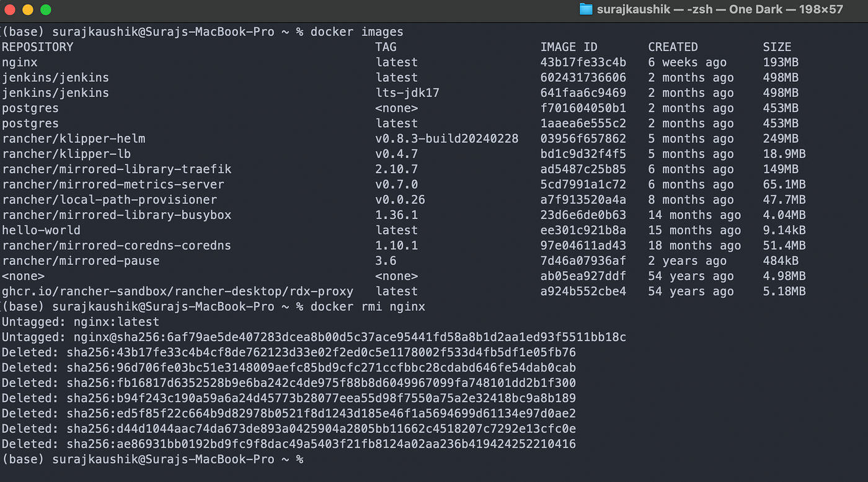
Task: Click the v0.4.7 tag
Action: 397,154
